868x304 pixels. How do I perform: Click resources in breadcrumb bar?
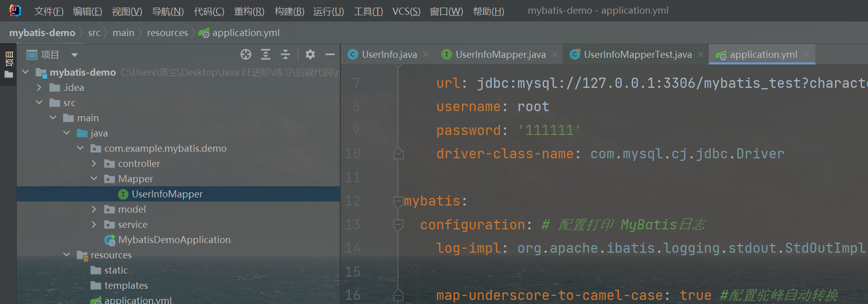tap(167, 33)
